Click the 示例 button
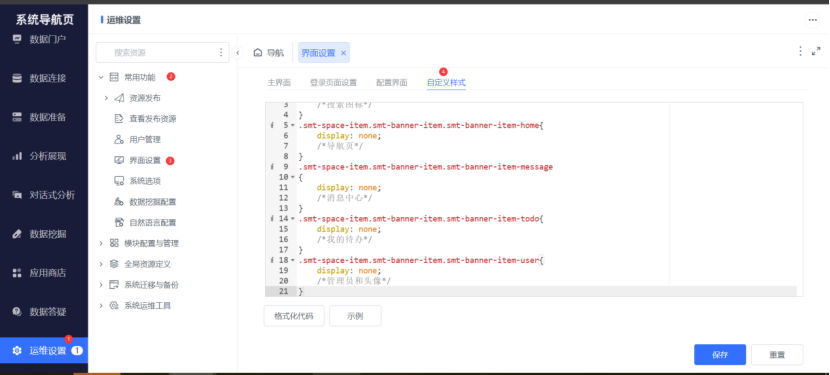The height and width of the screenshot is (375, 830). click(x=355, y=316)
